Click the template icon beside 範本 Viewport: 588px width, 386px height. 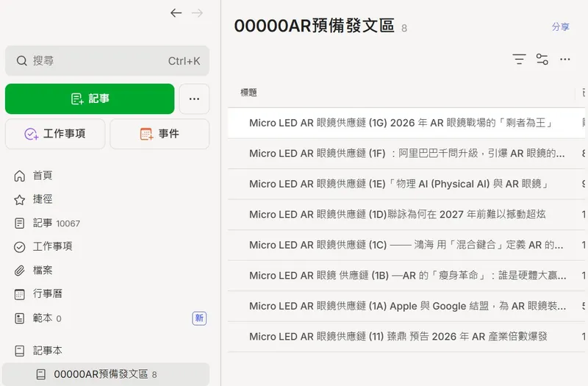pyautogui.click(x=20, y=318)
